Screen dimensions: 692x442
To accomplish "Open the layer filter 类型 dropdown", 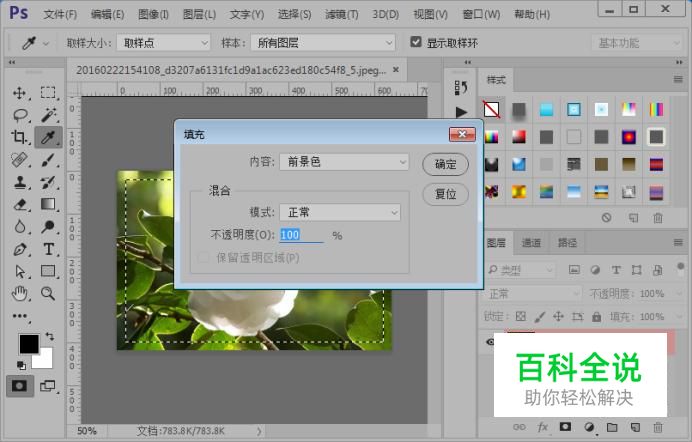I will pyautogui.click(x=520, y=270).
